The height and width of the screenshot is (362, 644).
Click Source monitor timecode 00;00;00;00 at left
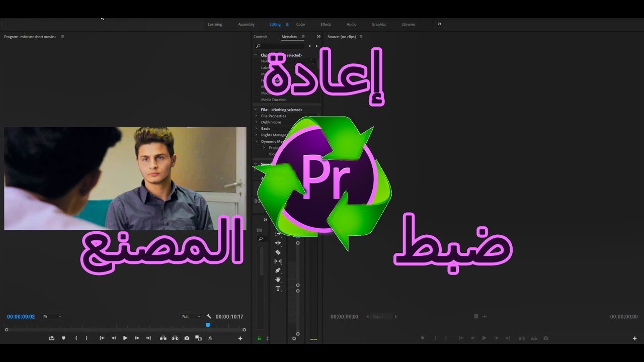point(344,317)
